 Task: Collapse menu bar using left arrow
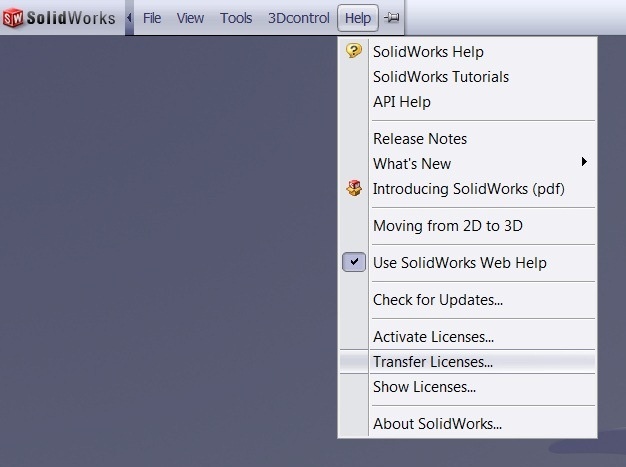(129, 18)
